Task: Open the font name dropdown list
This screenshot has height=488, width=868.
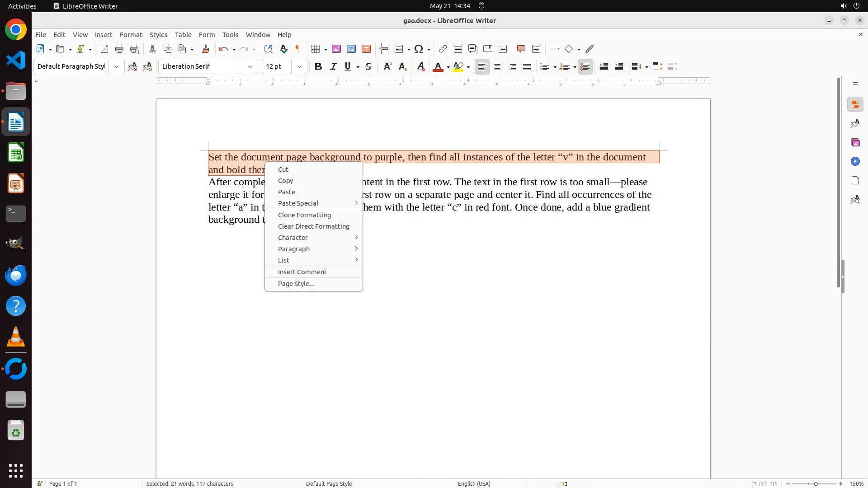Action: tap(250, 66)
